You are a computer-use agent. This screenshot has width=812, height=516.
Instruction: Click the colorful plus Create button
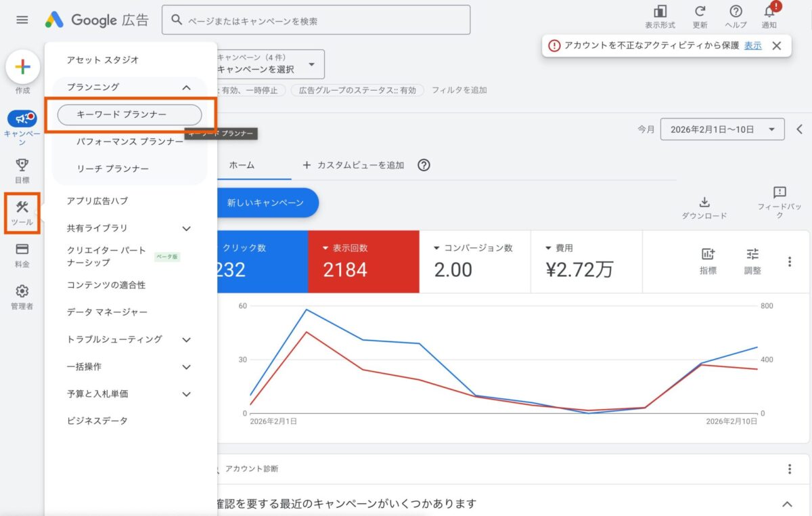point(22,67)
